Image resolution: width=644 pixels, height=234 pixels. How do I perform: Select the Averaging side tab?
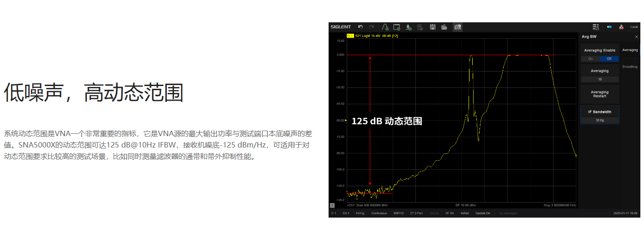point(630,50)
